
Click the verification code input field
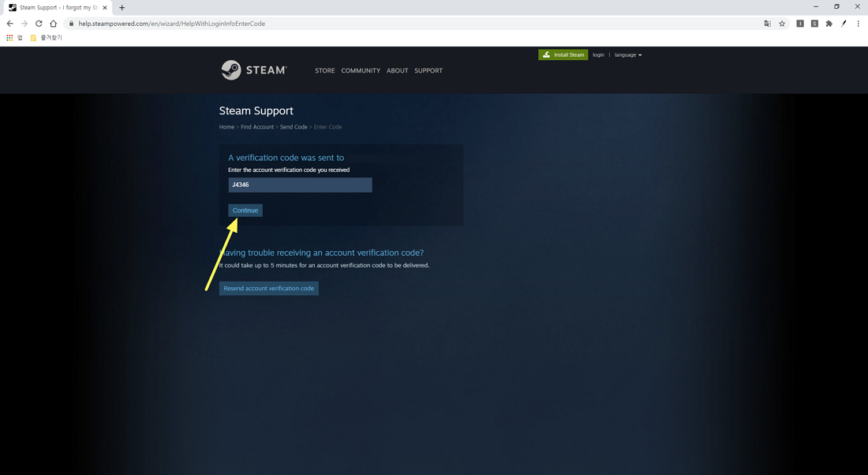(x=300, y=185)
